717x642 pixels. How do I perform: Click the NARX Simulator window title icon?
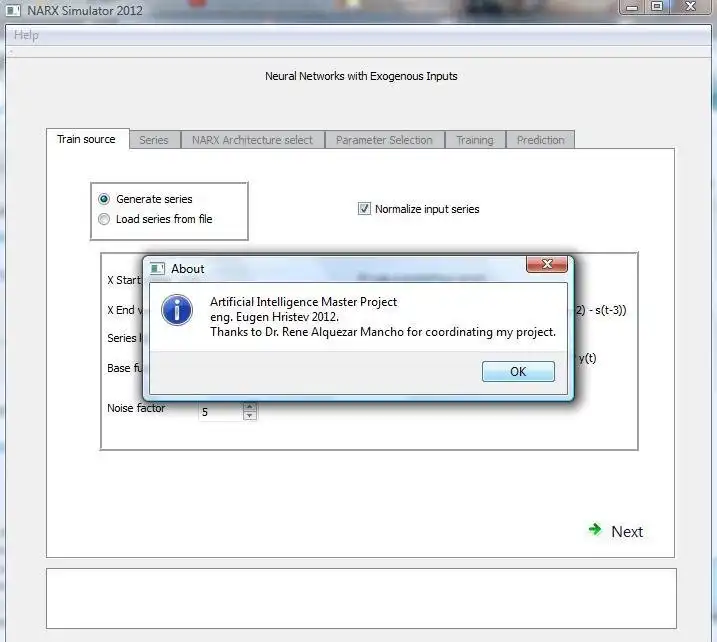point(13,10)
